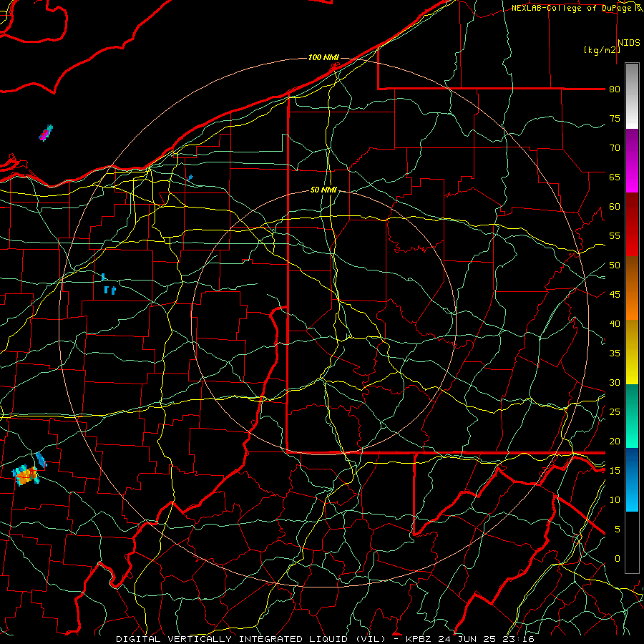Image resolution: width=644 pixels, height=644 pixels.
Task: Click the 0 value on the color scale
Action: pos(617,559)
